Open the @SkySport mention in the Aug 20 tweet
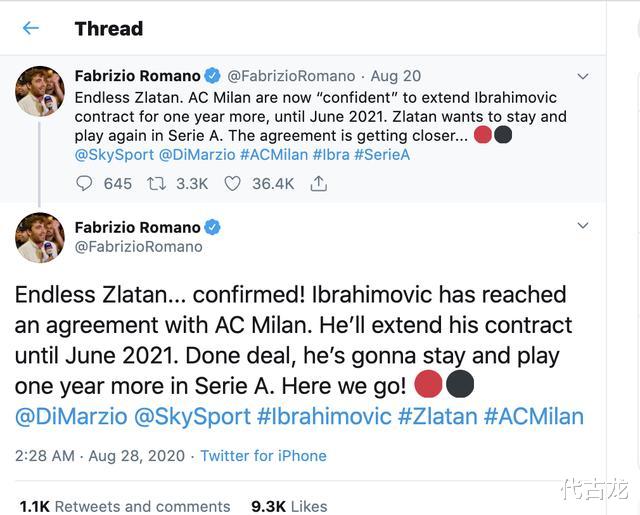Image resolution: width=640 pixels, height=515 pixels. pyautogui.click(x=115, y=155)
